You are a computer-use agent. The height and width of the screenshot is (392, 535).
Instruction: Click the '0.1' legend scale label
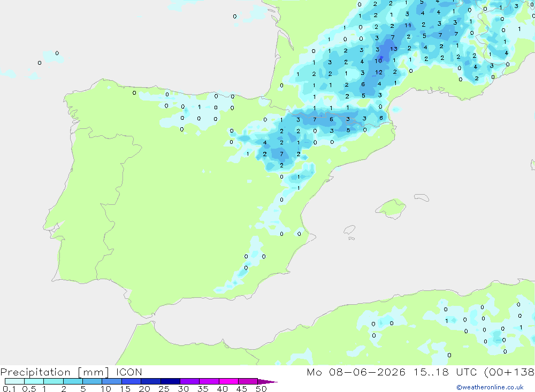(9, 389)
